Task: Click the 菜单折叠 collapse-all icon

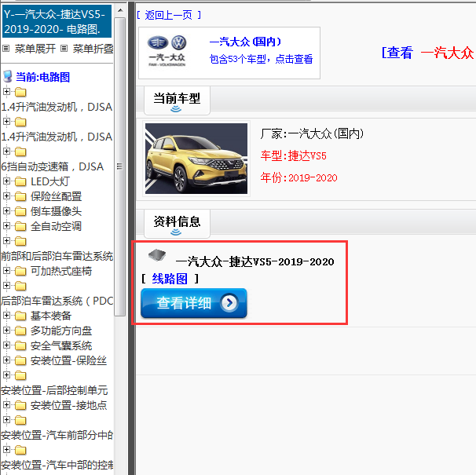Action: (x=64, y=48)
